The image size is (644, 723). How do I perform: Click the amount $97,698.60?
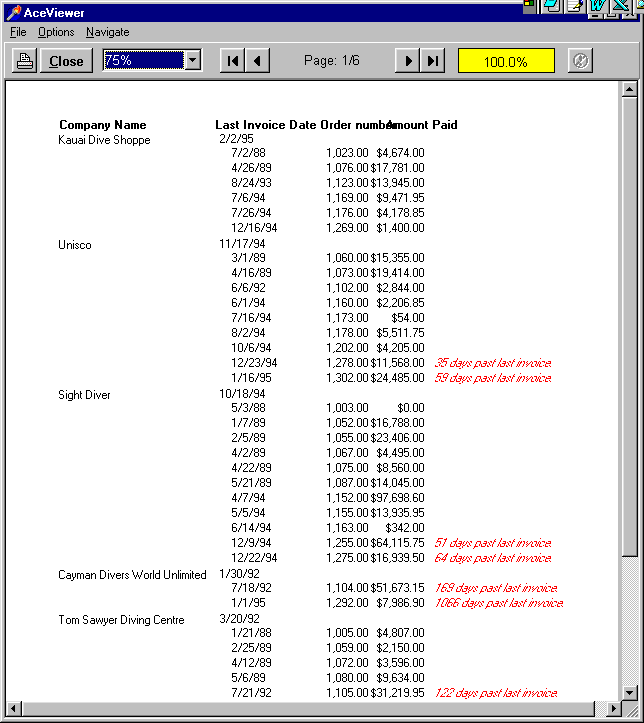click(397, 498)
